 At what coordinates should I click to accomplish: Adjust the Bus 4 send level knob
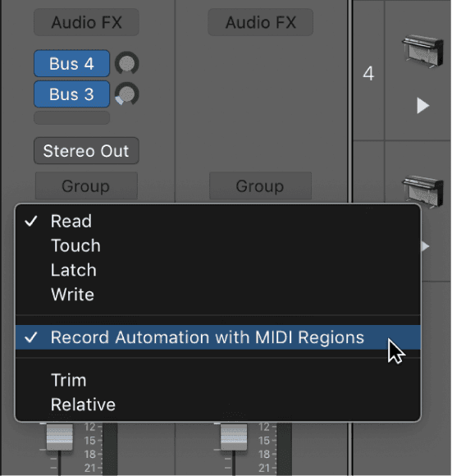pos(127,63)
